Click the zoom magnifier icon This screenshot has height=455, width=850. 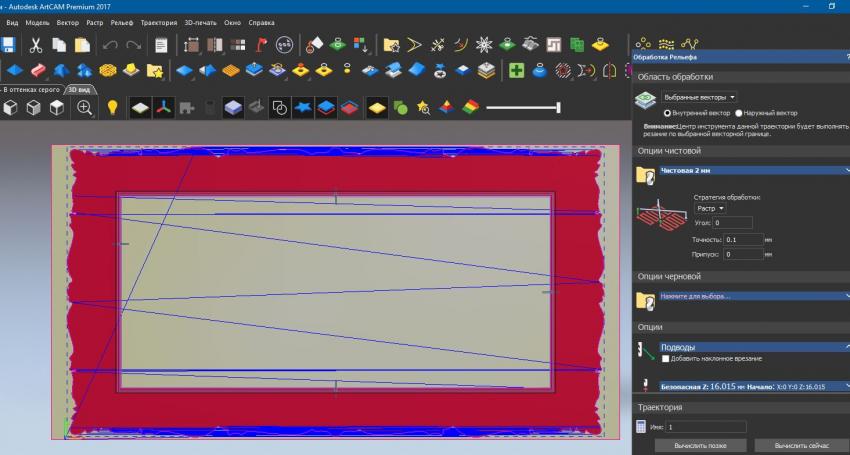pyautogui.click(x=84, y=107)
